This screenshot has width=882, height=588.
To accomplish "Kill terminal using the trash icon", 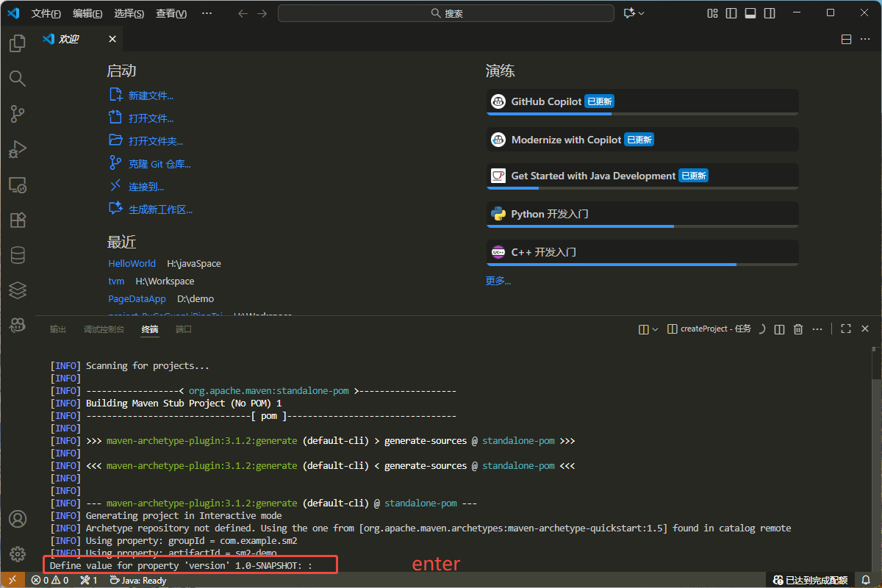I will coord(798,329).
